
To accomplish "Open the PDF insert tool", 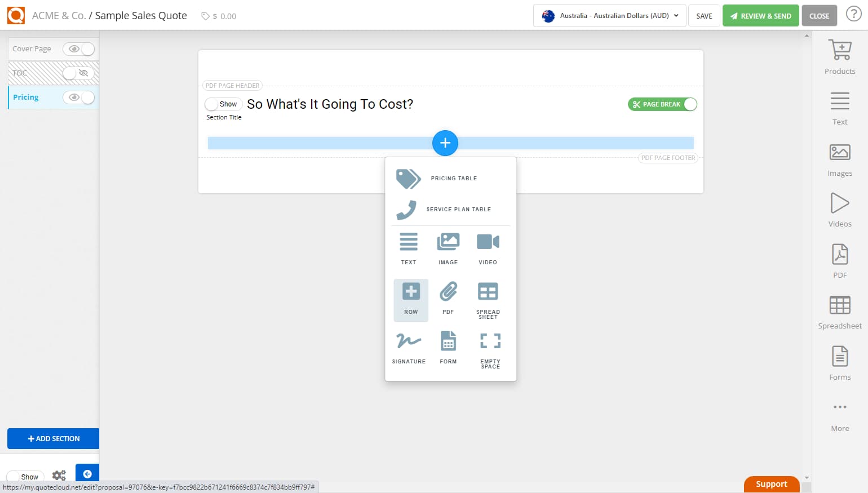I will pyautogui.click(x=839, y=260).
